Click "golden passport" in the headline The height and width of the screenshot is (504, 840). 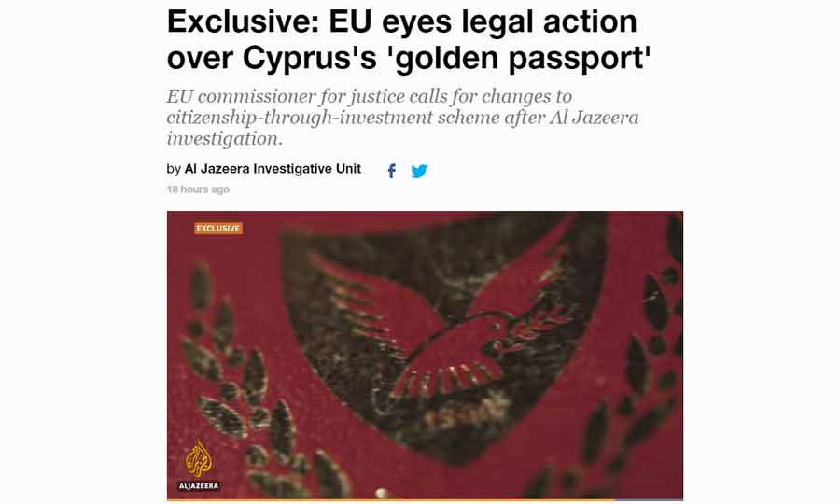(x=523, y=59)
